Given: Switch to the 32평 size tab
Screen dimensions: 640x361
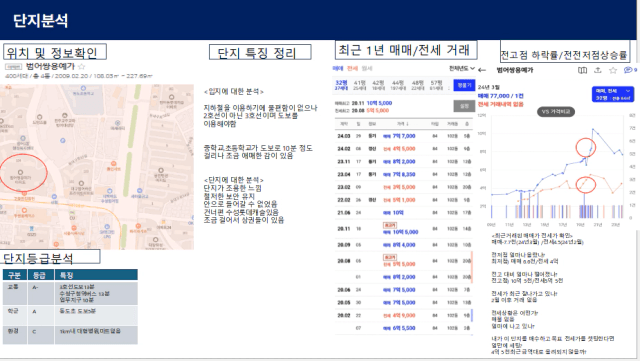Looking at the screenshot, I should coord(341,85).
